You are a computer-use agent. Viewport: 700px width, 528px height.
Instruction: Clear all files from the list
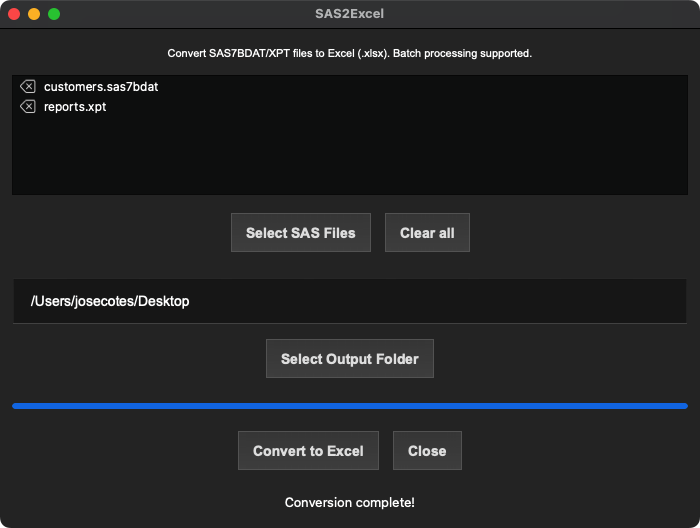(427, 233)
